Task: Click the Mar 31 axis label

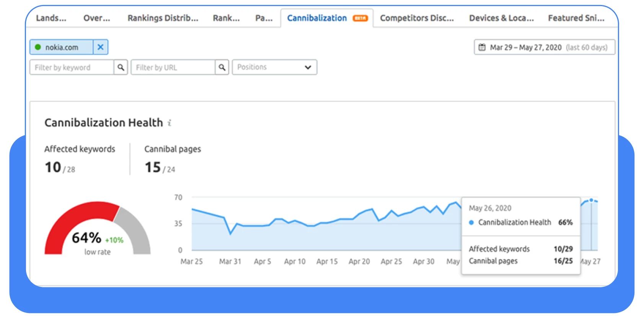Action: point(230,262)
